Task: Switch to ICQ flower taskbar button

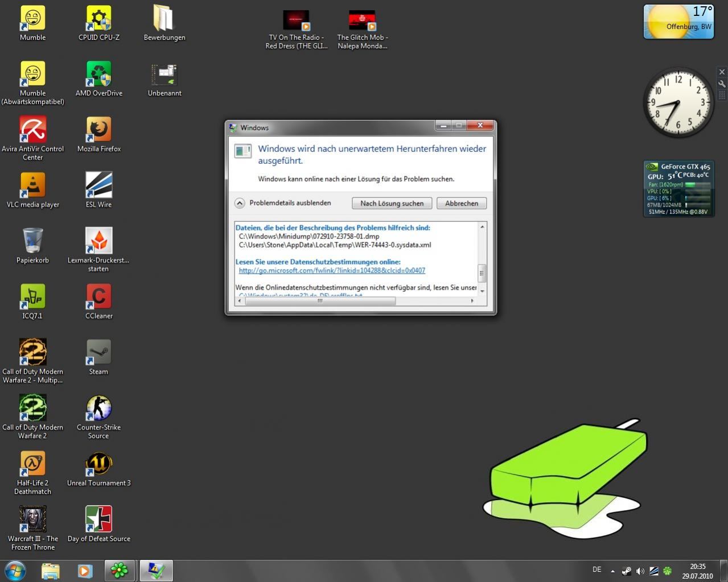Action: coord(120,571)
